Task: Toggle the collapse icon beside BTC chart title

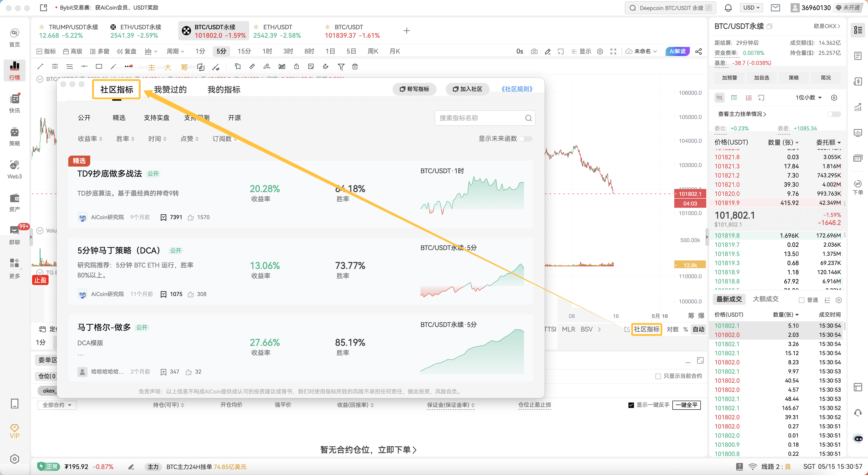Action: coord(40,79)
